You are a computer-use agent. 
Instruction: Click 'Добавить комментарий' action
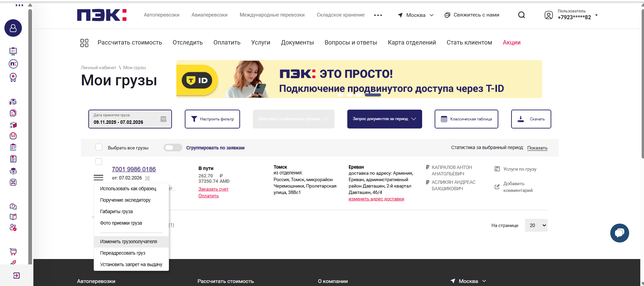514,187
